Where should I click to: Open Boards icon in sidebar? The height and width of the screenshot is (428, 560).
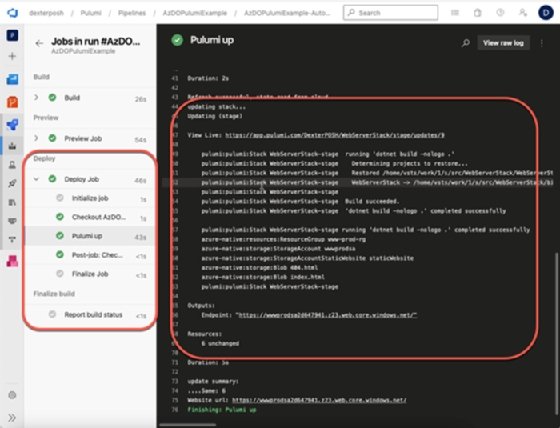(12, 79)
